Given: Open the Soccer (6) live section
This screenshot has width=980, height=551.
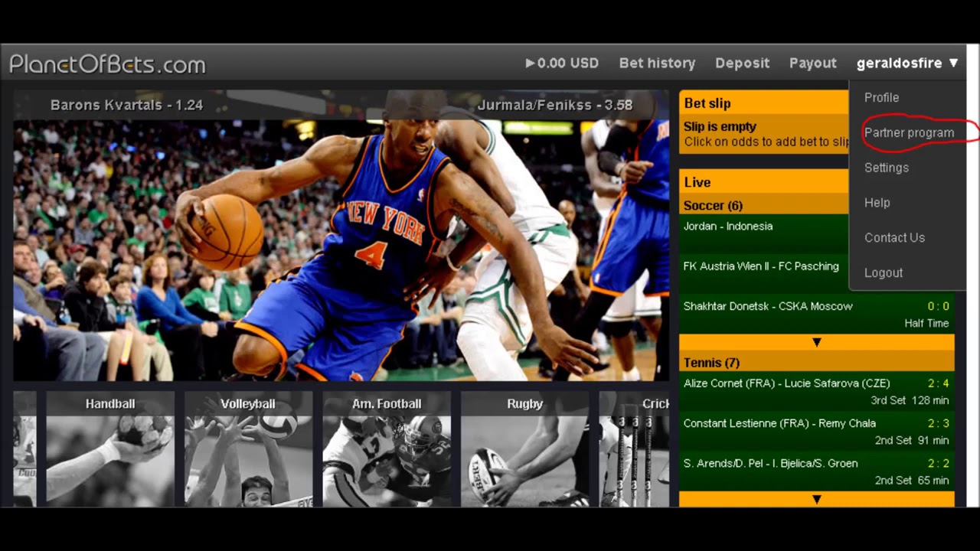Looking at the screenshot, I should pos(764,205).
